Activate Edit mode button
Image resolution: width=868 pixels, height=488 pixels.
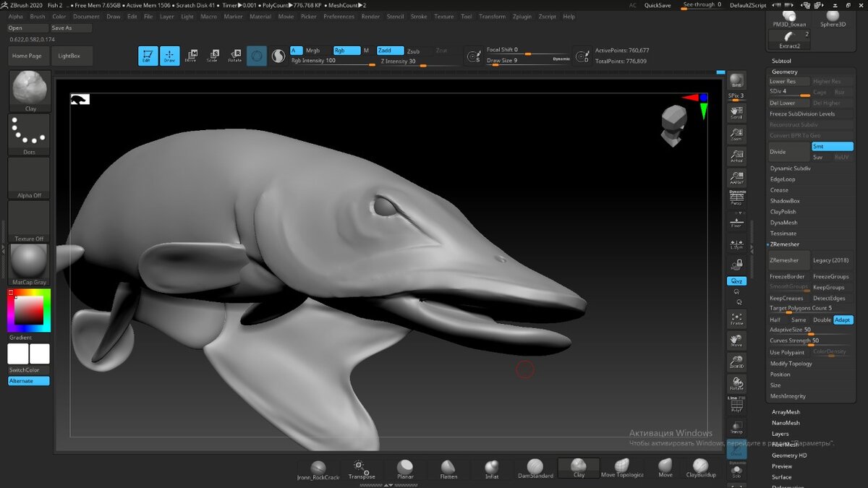click(x=148, y=56)
